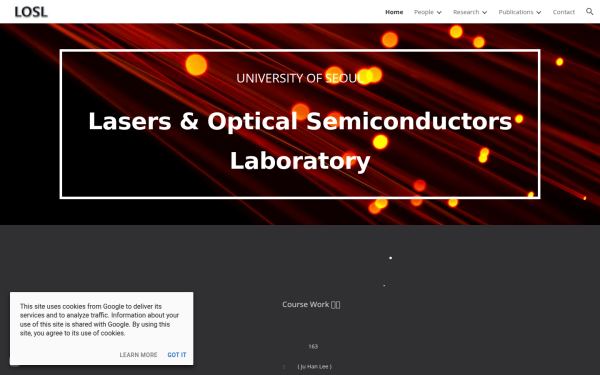Screen dimensions: 600x375
Task: Dismiss cookie notice with GOT IT
Action: click(177, 355)
